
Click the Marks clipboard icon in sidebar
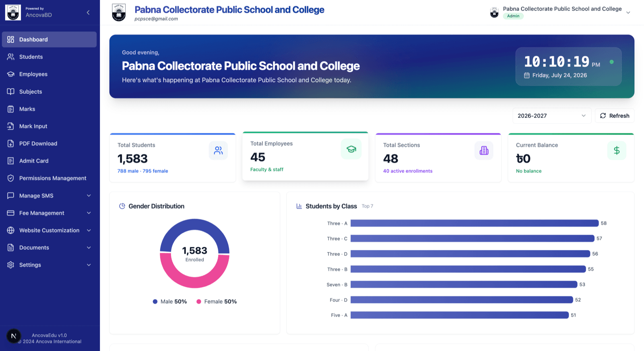[x=11, y=109]
